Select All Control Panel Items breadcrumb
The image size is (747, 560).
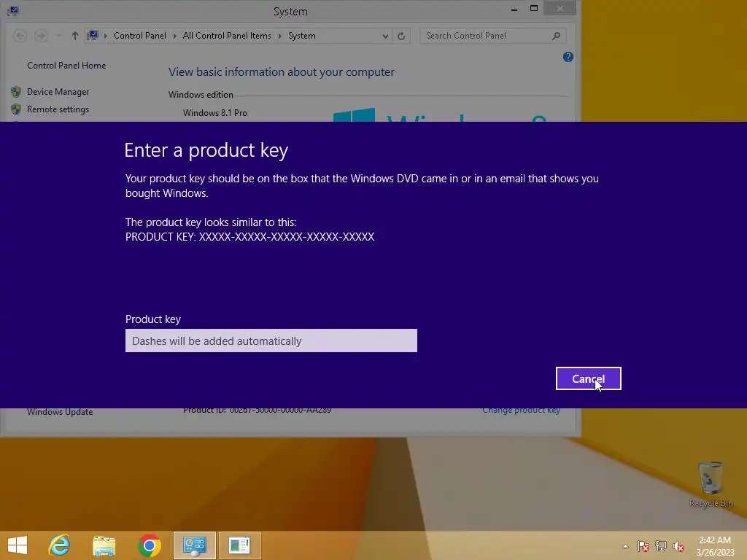(227, 36)
